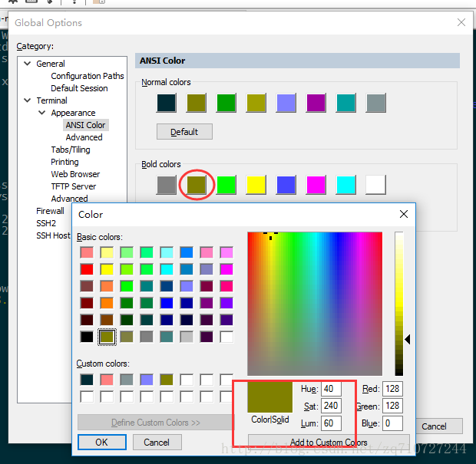Click the Color|Solid preview box
The height and width of the screenshot is (464, 476).
coord(270,397)
